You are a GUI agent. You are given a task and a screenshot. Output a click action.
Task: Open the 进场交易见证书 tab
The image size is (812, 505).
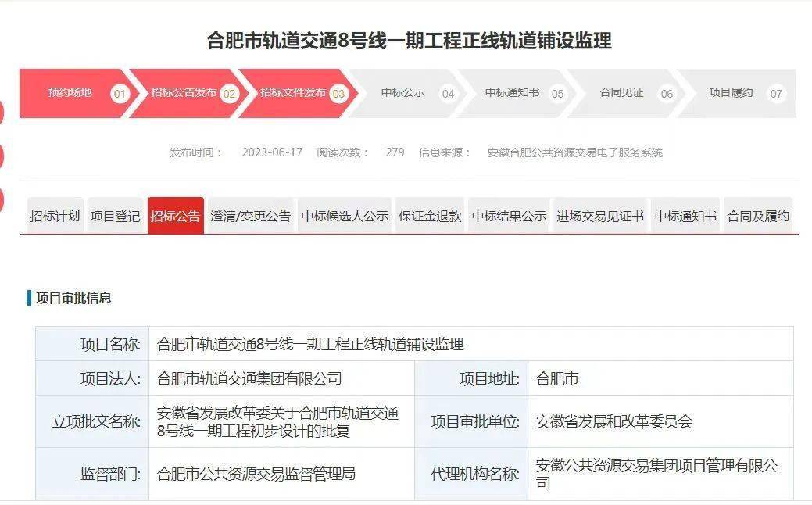(600, 216)
